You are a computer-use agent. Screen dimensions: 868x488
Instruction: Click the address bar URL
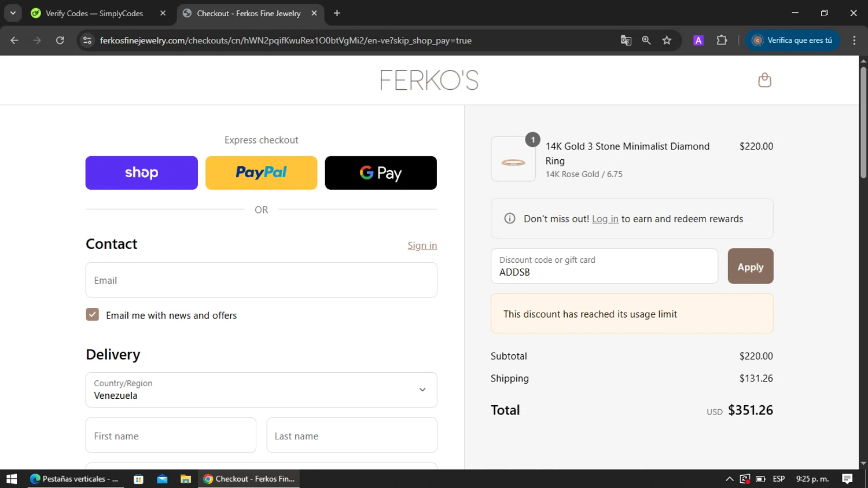pyautogui.click(x=286, y=41)
